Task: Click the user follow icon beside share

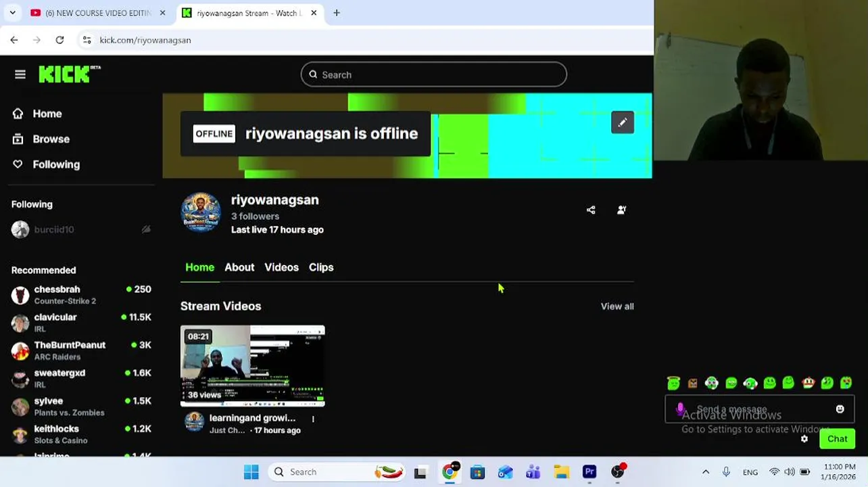Action: [x=621, y=210]
